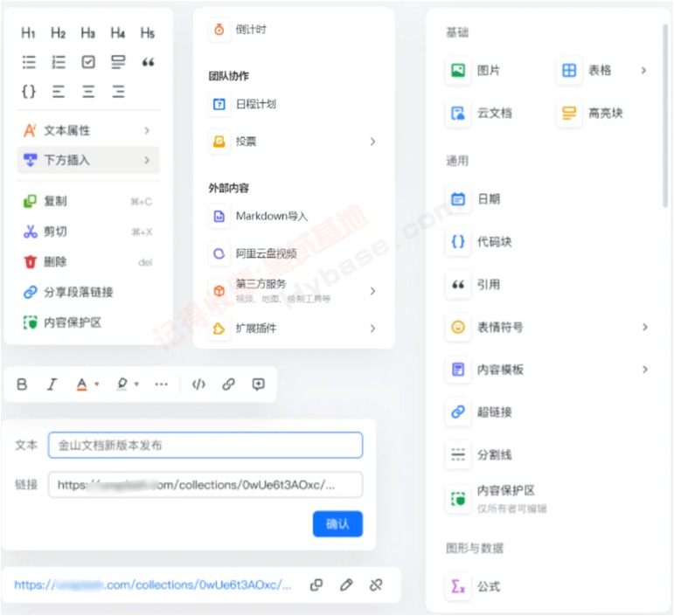This screenshot has height=616, width=674.
Task: Insert highlight block from format grid
Action: [118, 62]
